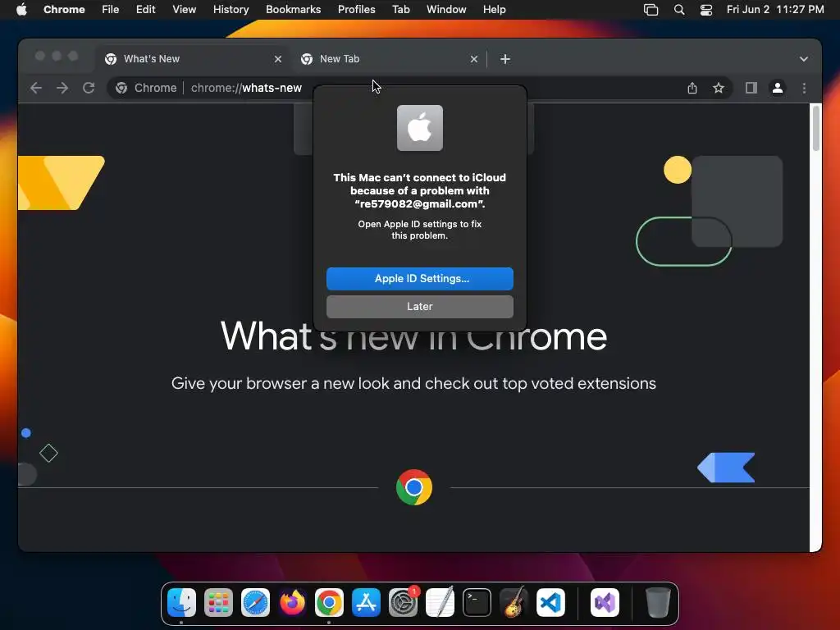Open the Chrome three-dot menu
The width and height of the screenshot is (840, 630).
tap(804, 88)
